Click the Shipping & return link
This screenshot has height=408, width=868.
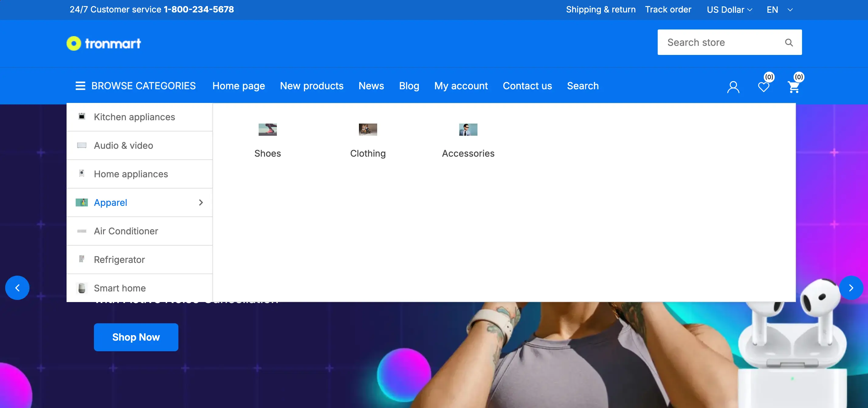[x=601, y=10]
